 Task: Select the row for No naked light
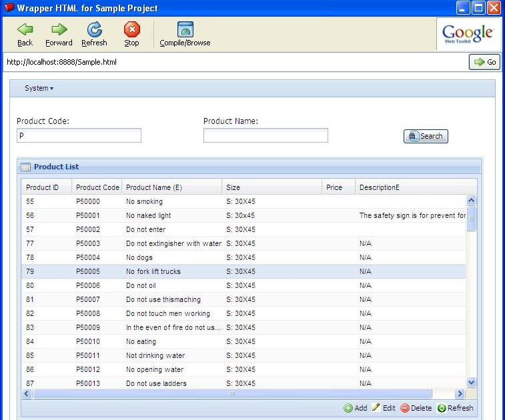click(x=243, y=215)
